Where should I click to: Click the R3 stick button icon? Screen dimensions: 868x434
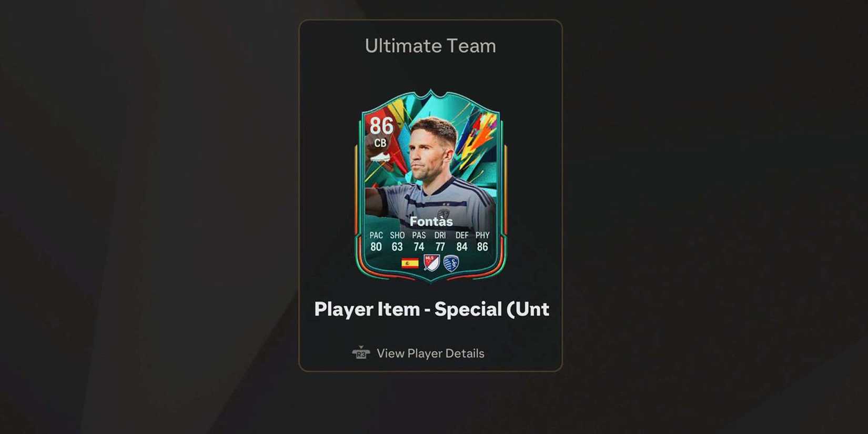[x=361, y=353]
